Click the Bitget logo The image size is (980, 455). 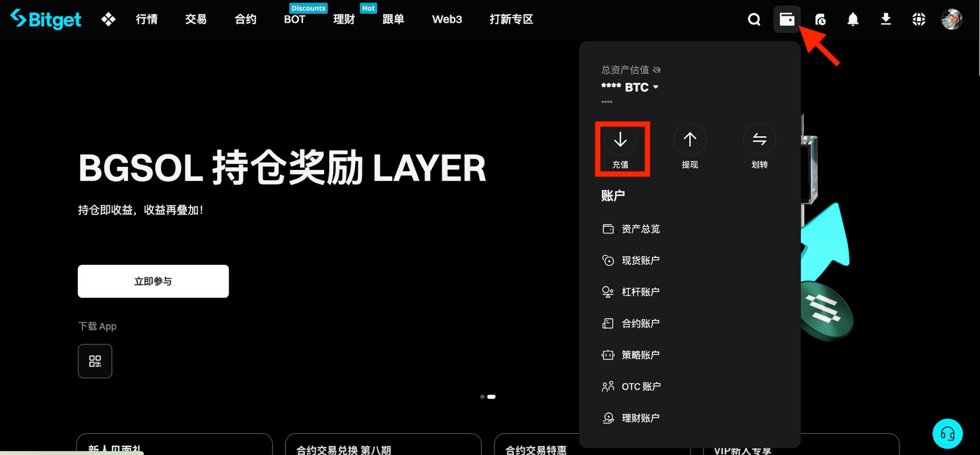coord(45,19)
